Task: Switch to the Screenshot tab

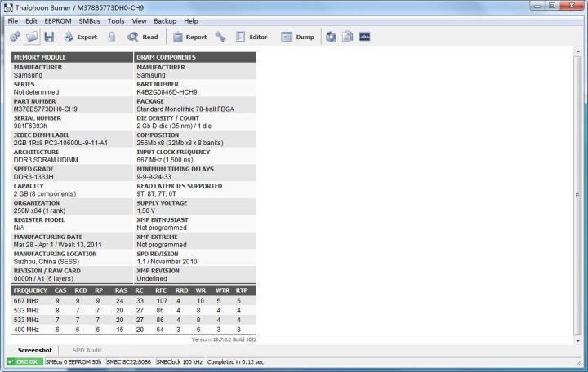Action: tap(35, 350)
